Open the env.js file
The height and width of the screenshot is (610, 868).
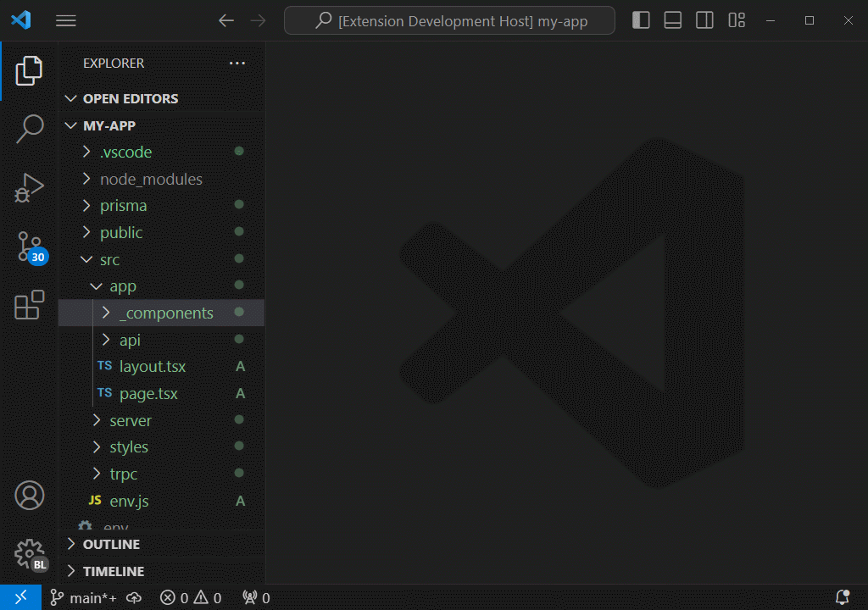click(x=162, y=501)
